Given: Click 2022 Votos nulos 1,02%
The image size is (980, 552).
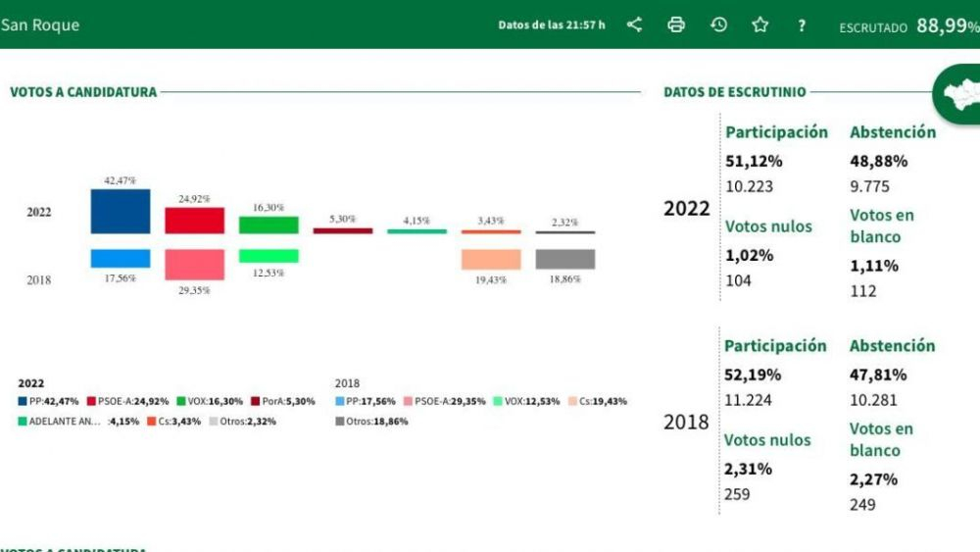Looking at the screenshot, I should point(750,256).
